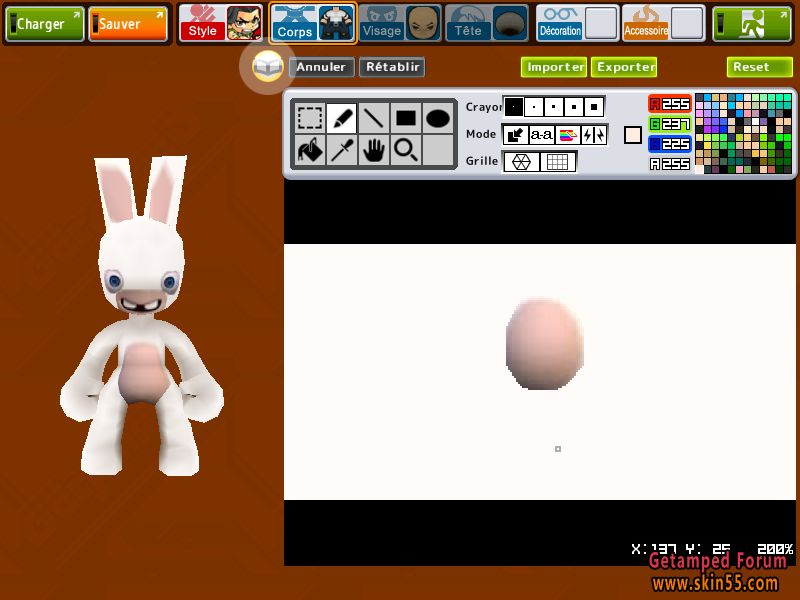Select the pencil drawing tool
This screenshot has width=800, height=600.
click(342, 118)
